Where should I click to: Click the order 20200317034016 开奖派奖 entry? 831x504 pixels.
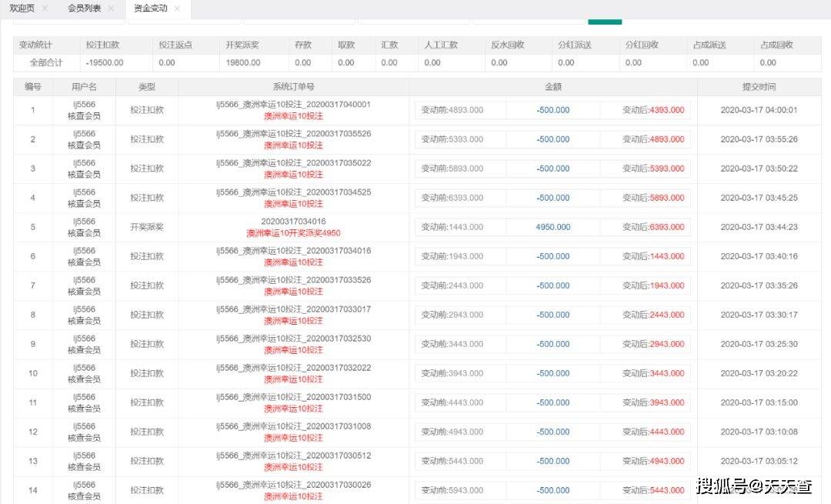pos(294,222)
